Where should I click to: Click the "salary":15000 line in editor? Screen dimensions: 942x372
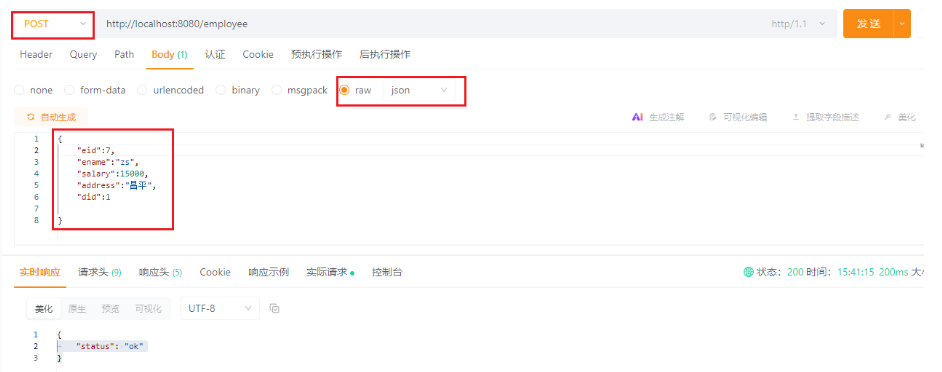point(112,174)
